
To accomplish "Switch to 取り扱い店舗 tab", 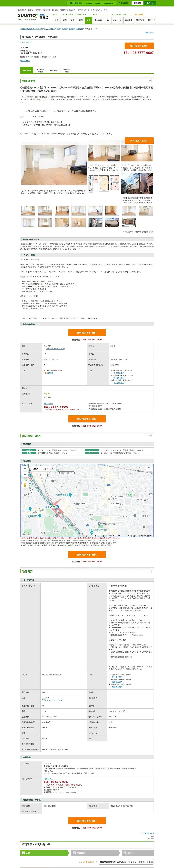I will pos(67,70).
